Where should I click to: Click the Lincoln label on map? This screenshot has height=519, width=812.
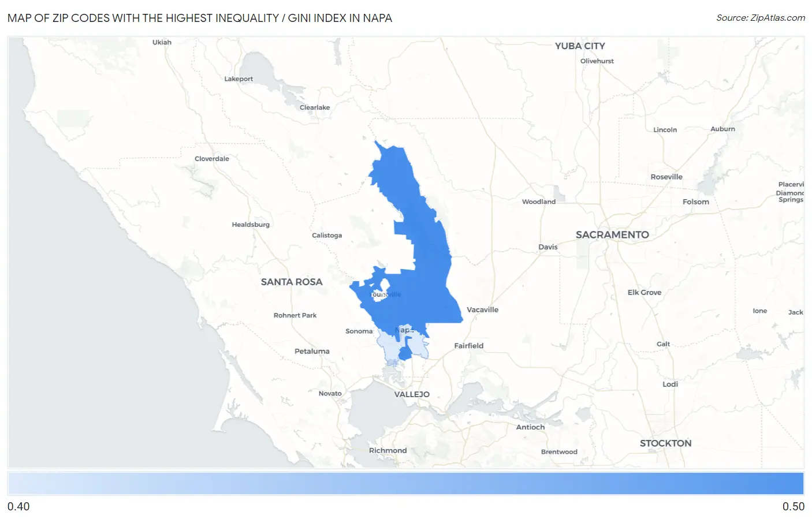coord(665,130)
